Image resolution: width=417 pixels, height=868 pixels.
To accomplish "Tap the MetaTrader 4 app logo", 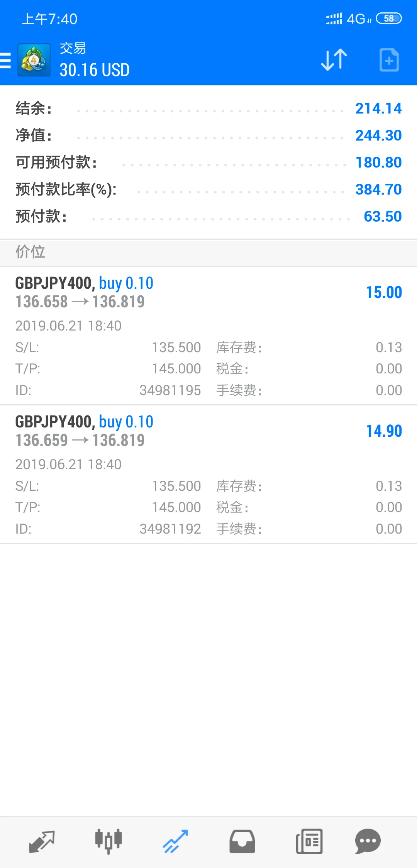I will click(34, 60).
